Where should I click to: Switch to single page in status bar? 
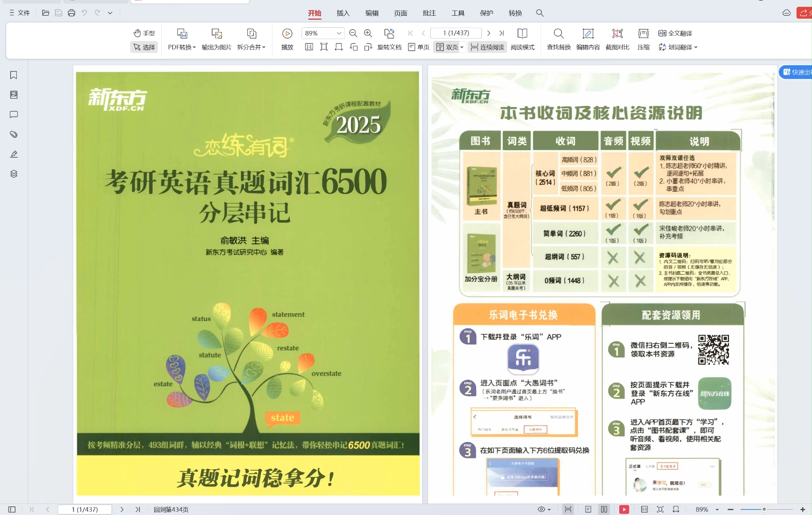pyautogui.click(x=588, y=509)
